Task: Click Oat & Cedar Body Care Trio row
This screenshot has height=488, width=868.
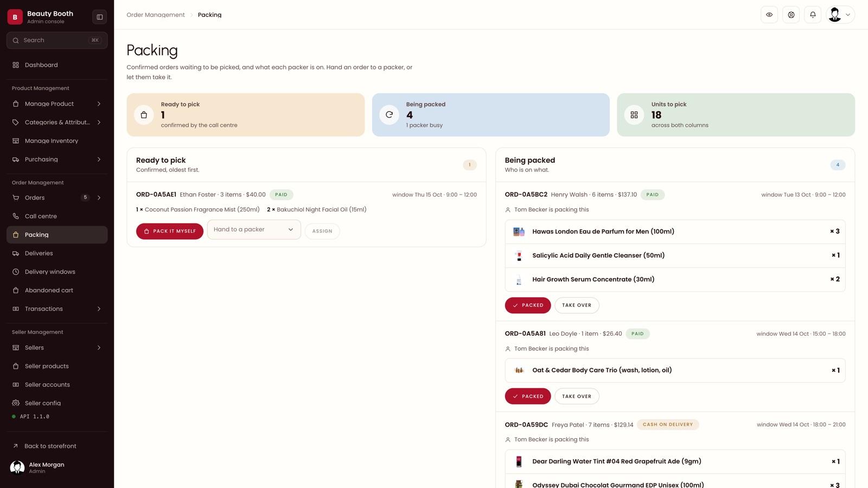Action: 675,370
